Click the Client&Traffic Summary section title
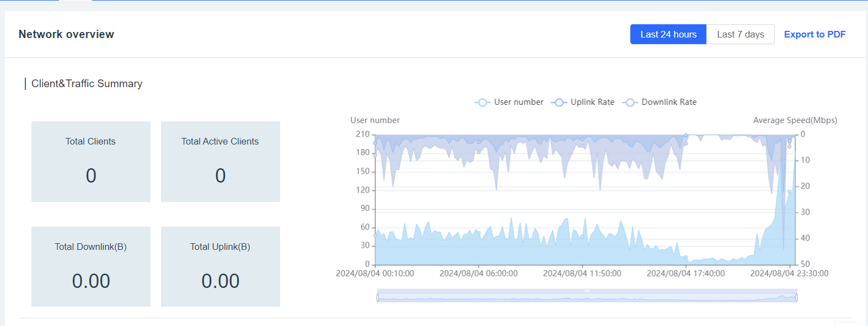Image resolution: width=868 pixels, height=326 pixels. pos(87,84)
